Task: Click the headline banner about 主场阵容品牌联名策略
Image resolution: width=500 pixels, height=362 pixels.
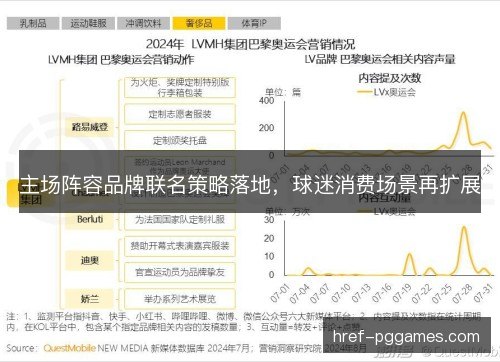Action: click(x=250, y=182)
